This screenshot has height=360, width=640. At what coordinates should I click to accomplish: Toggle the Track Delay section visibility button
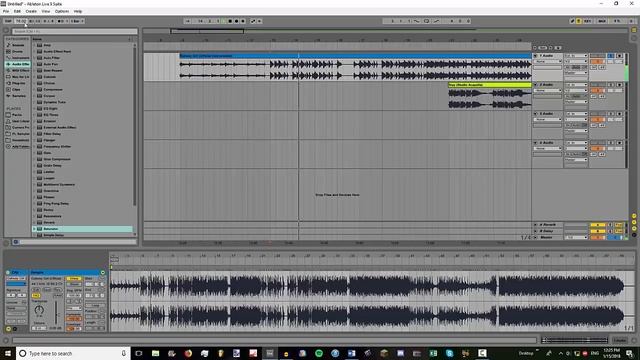pyautogui.click(x=634, y=235)
